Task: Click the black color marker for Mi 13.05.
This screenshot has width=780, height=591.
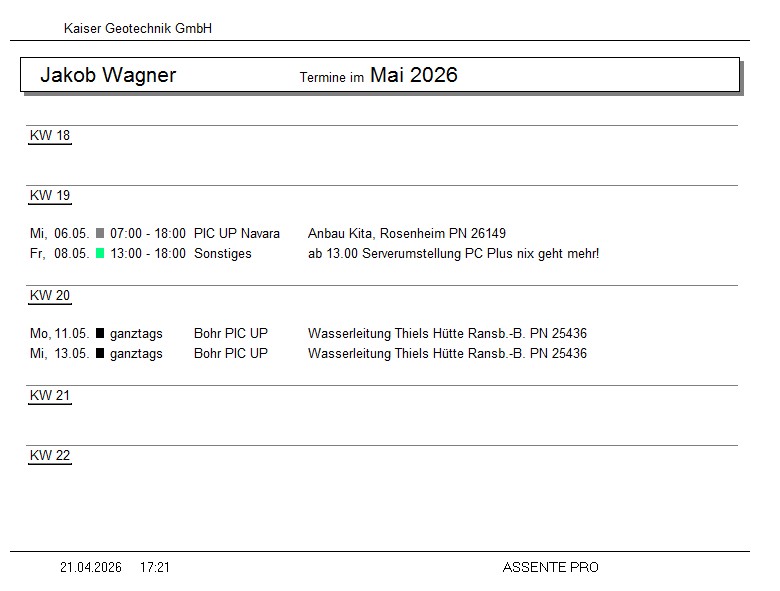Action: (100, 354)
